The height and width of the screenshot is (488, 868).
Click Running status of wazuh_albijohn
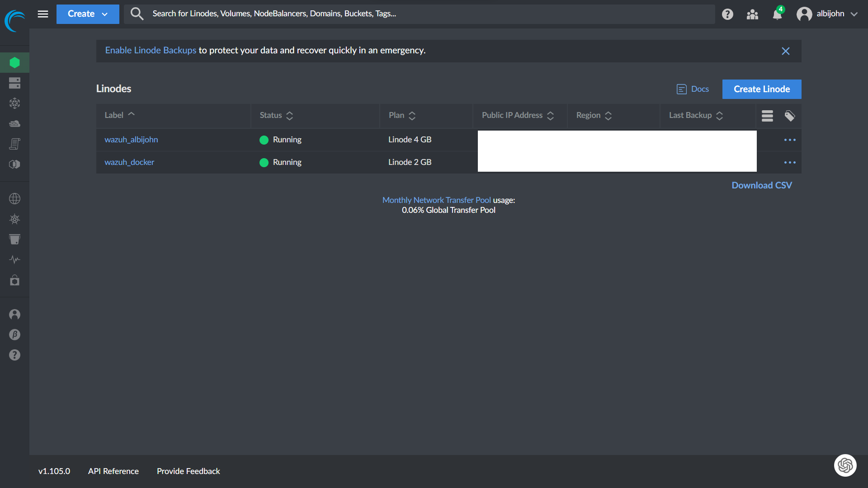click(x=280, y=140)
